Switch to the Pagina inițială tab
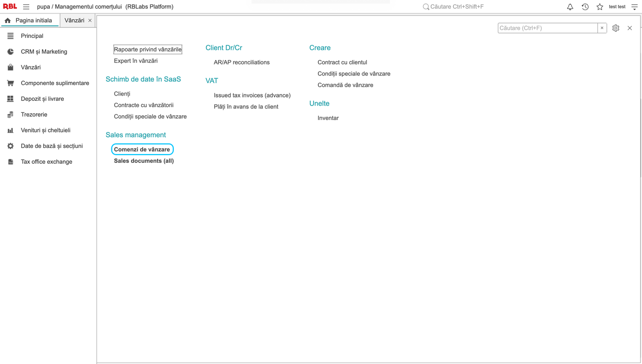 pyautogui.click(x=30, y=21)
